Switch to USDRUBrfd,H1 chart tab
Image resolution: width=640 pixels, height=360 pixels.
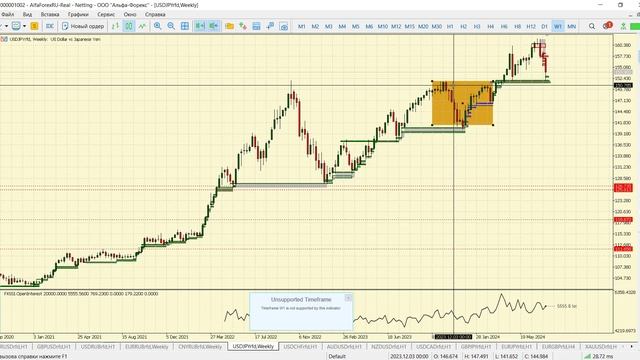[97, 347]
